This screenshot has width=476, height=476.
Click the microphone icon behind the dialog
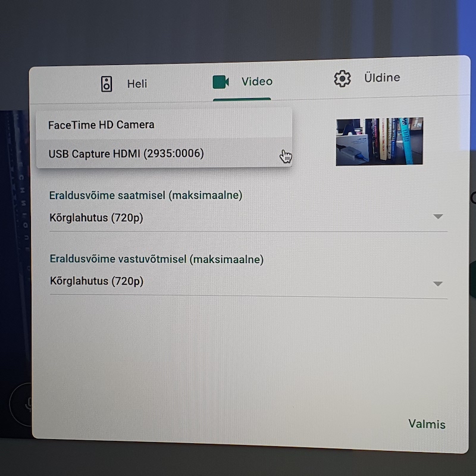(x=26, y=404)
